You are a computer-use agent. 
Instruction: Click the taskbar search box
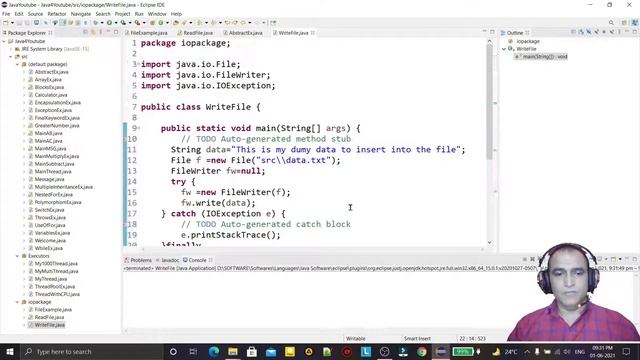[92, 351]
